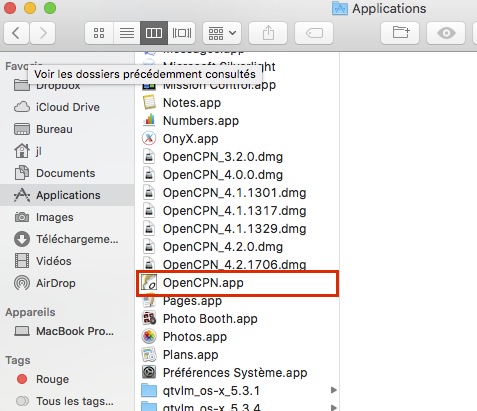This screenshot has width=477, height=411.
Task: Expand the qtvlm_os-x_5.3.4 folder arrow
Action: [333, 407]
